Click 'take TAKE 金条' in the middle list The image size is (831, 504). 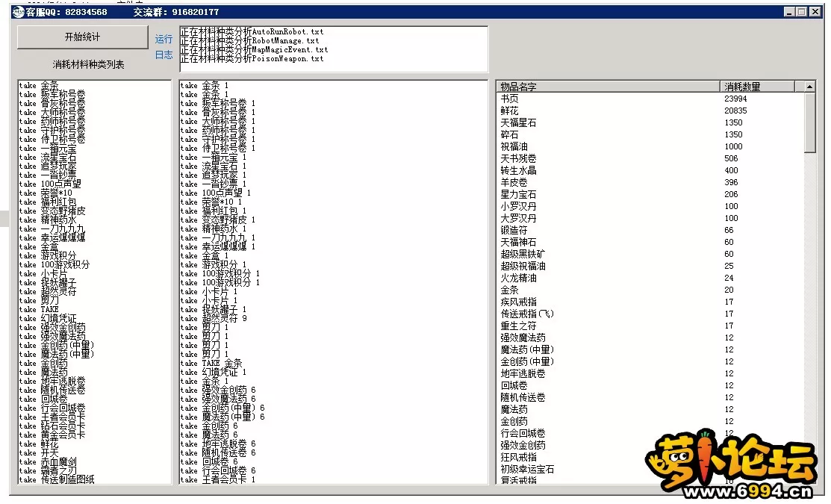(211, 363)
